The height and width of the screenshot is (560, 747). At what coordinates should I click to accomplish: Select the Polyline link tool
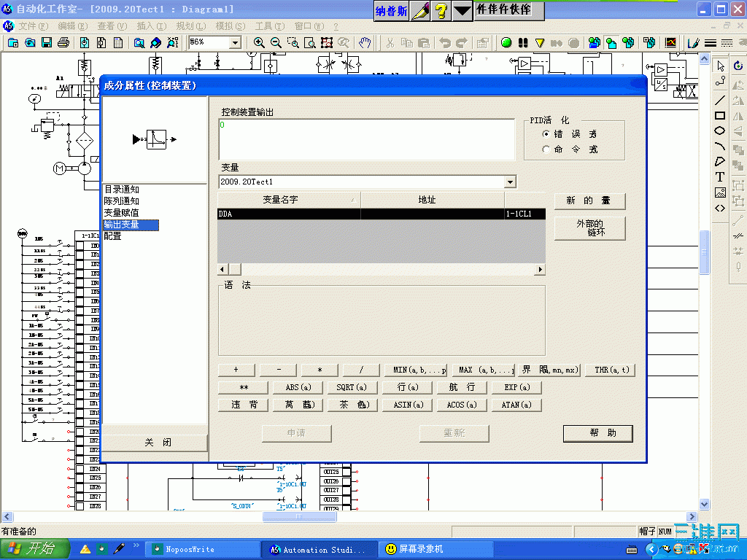[719, 81]
